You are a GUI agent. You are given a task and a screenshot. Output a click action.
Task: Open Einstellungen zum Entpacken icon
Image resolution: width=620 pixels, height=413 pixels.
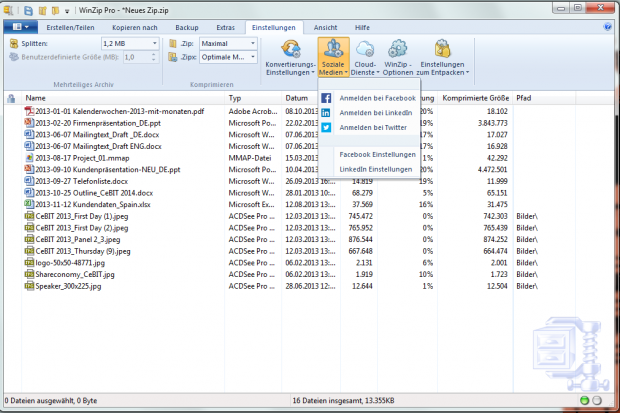click(442, 49)
